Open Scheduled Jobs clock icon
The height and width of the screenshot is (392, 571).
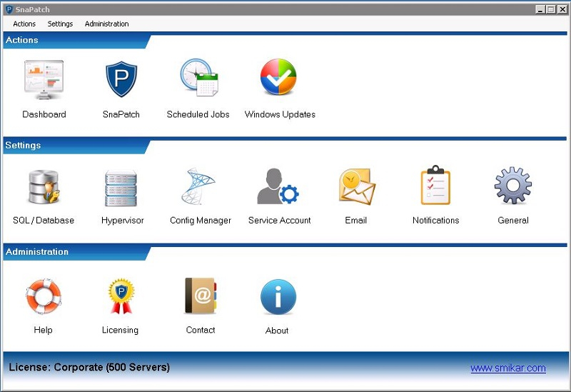point(199,77)
